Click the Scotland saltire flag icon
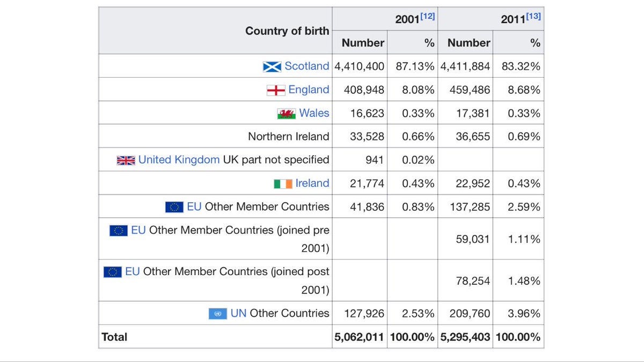The image size is (644, 362). point(272,67)
